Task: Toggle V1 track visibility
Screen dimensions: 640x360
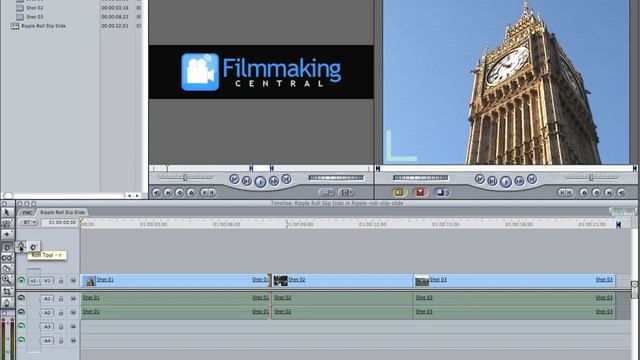Action: click(x=21, y=281)
